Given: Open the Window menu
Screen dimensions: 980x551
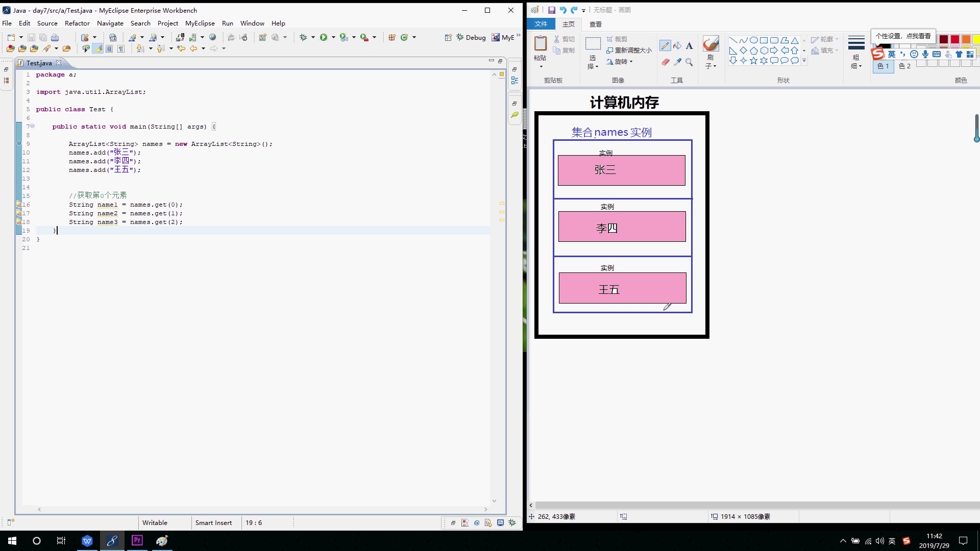Looking at the screenshot, I should [252, 23].
